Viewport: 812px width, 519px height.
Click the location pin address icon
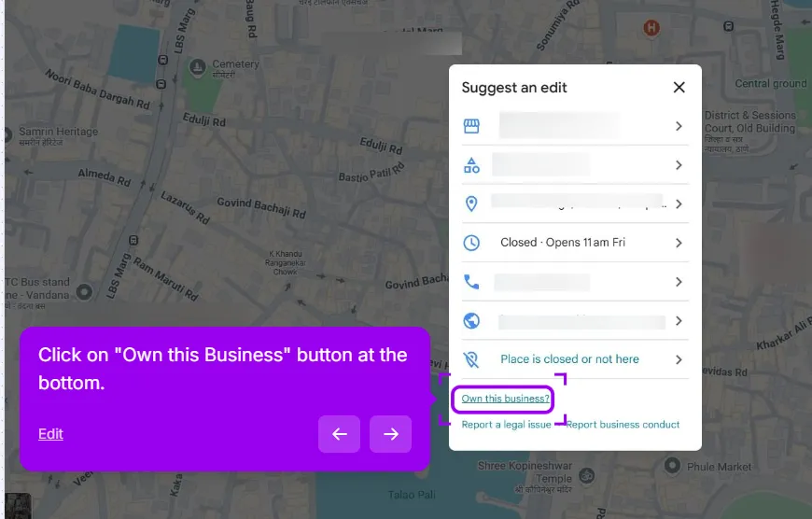tap(471, 203)
